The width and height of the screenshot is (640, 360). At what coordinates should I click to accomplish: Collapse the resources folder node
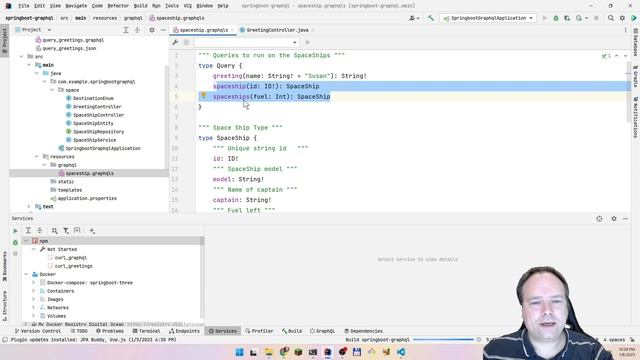(37, 156)
